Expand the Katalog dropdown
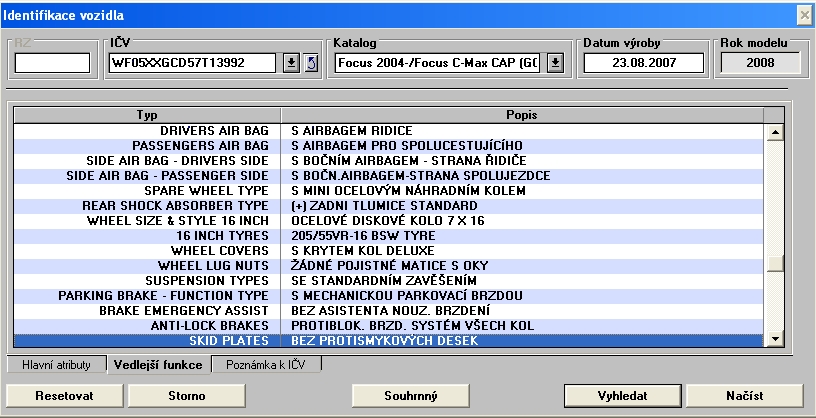Image resolution: width=816 pixels, height=418 pixels. click(x=556, y=64)
